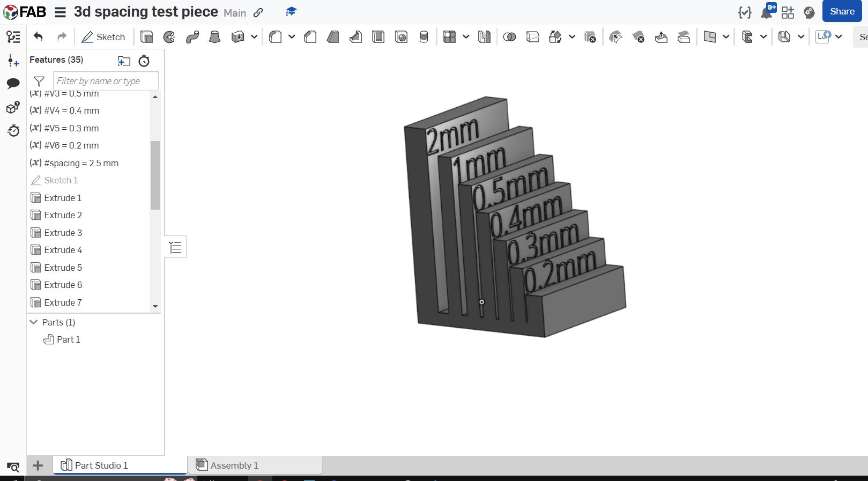
Task: Expand the Fillet tool dropdown arrow
Action: [x=292, y=37]
